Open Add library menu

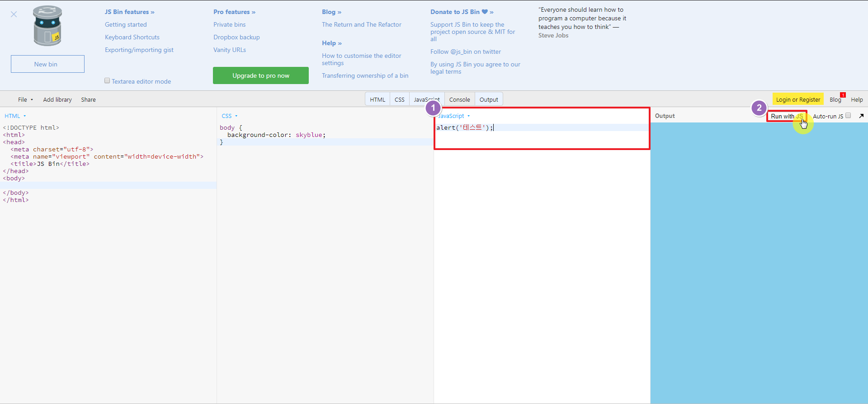(x=57, y=99)
